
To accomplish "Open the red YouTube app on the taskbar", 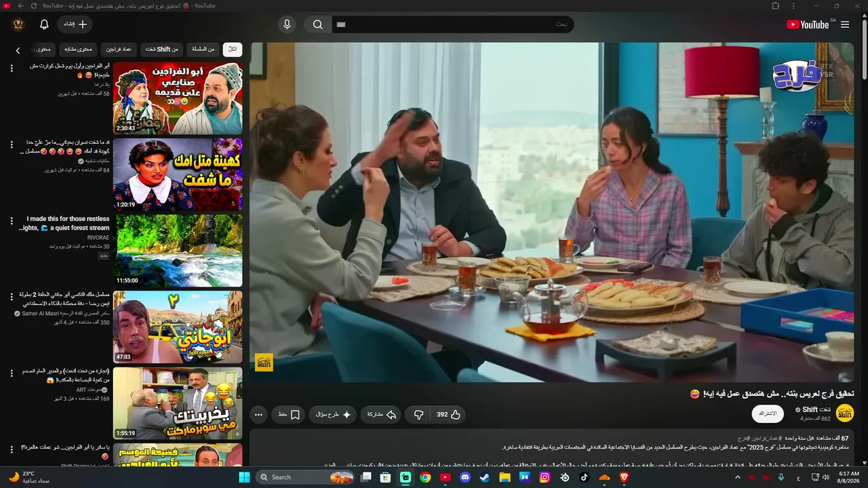I will pos(445,477).
